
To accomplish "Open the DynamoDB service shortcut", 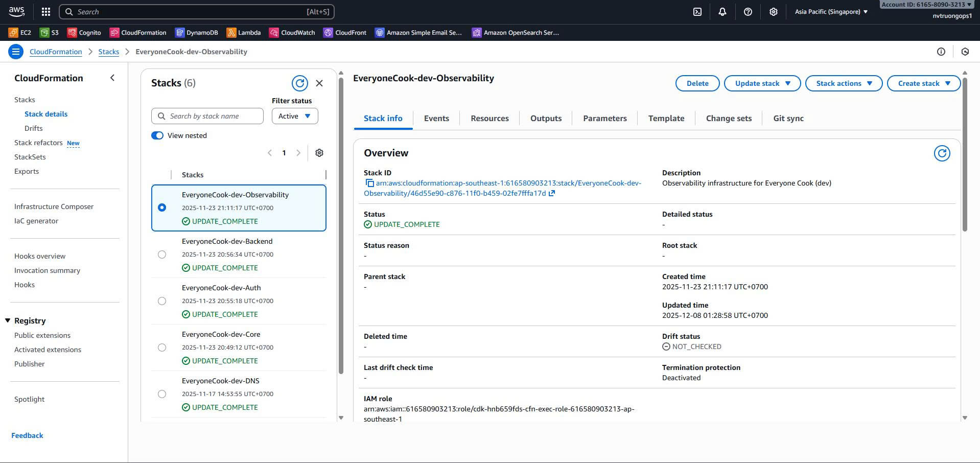I will click(x=197, y=33).
